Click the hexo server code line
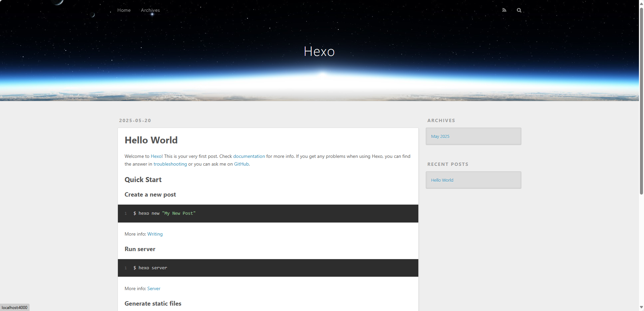Image resolution: width=644 pixels, height=311 pixels. coord(150,268)
